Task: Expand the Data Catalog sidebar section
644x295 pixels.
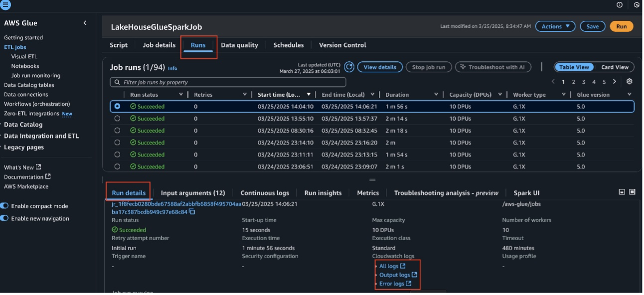Action: point(23,125)
